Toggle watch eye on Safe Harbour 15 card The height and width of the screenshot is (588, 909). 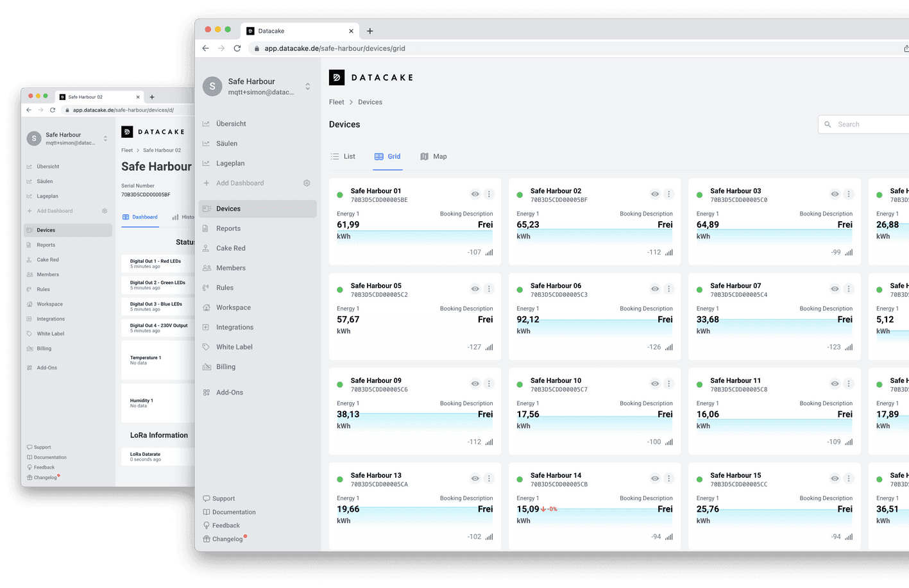pos(835,478)
